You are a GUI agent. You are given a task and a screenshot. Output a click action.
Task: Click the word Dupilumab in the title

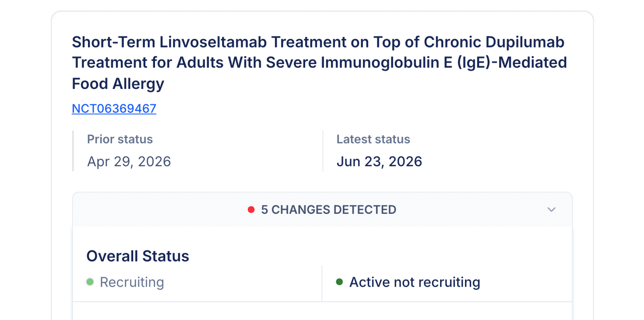point(525,42)
